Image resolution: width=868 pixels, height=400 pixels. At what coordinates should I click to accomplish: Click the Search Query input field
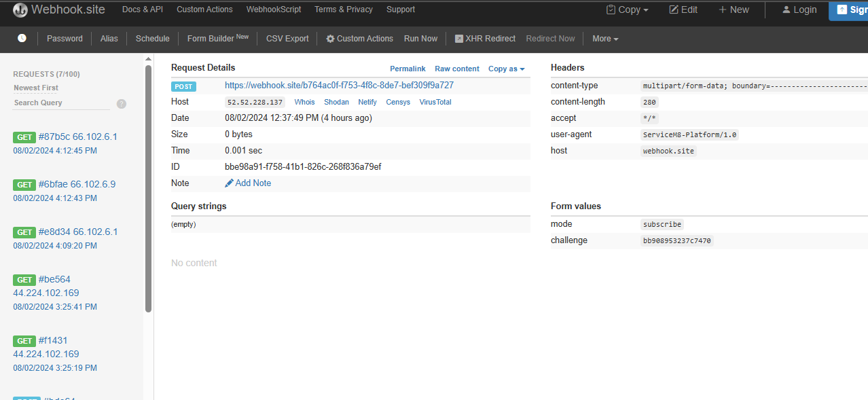pos(62,103)
